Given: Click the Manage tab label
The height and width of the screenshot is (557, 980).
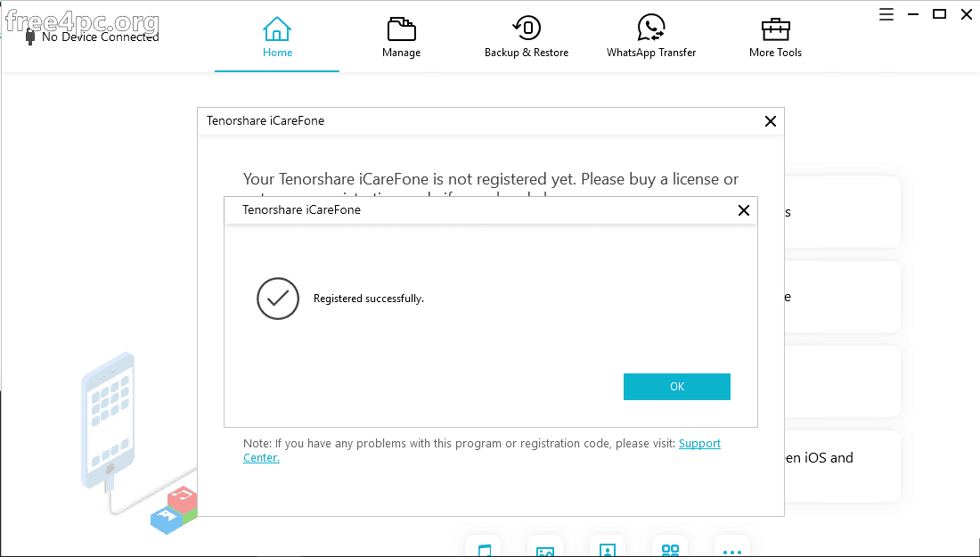Looking at the screenshot, I should [401, 53].
